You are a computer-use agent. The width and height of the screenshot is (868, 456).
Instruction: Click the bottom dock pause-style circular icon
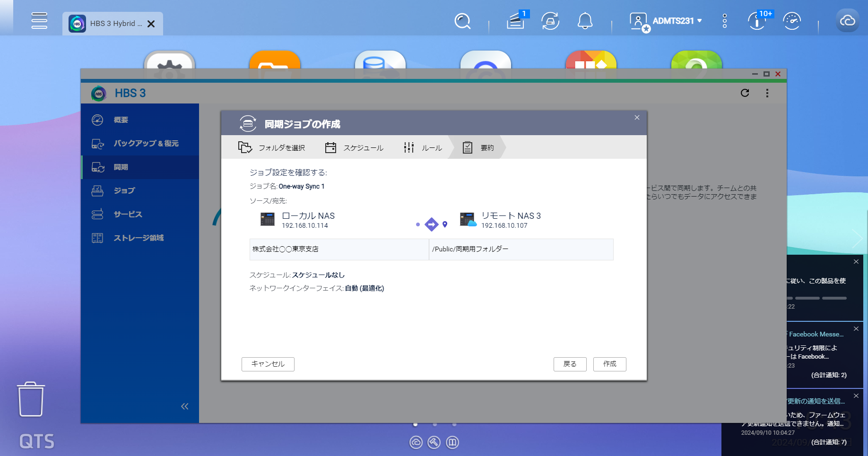pos(452,442)
